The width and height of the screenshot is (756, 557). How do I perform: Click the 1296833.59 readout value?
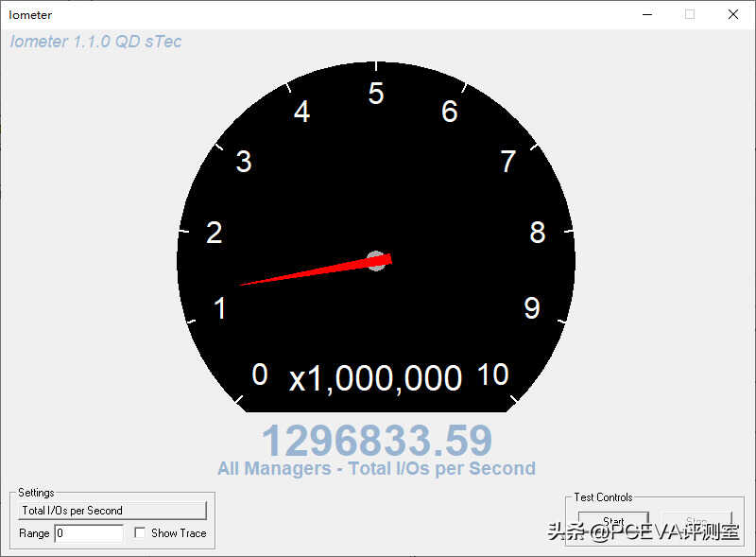376,440
